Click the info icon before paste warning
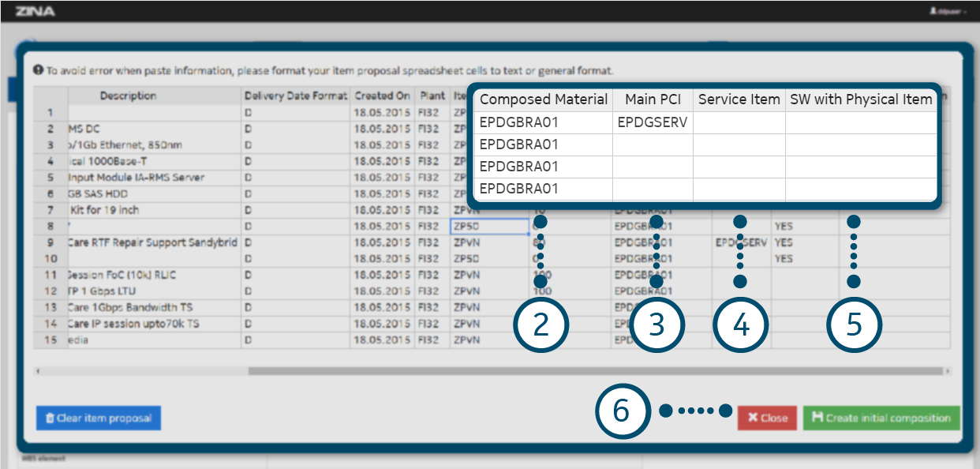The width and height of the screenshot is (980, 469). pyautogui.click(x=38, y=70)
